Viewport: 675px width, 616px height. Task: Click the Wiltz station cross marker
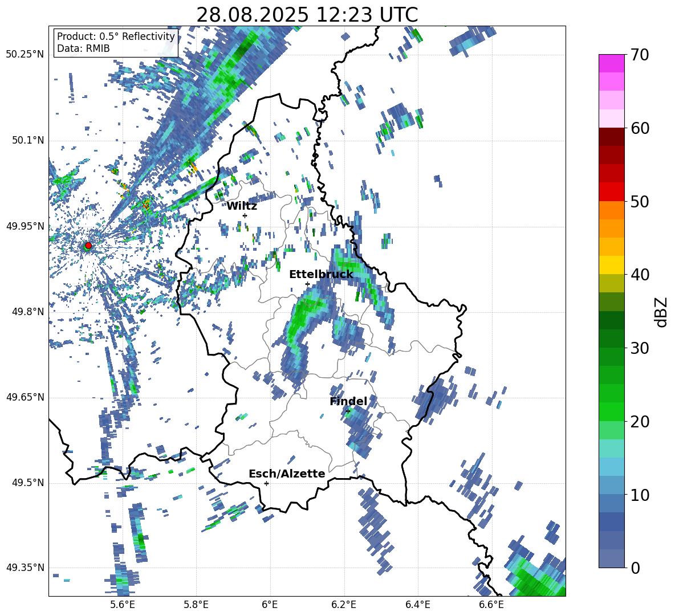(245, 215)
